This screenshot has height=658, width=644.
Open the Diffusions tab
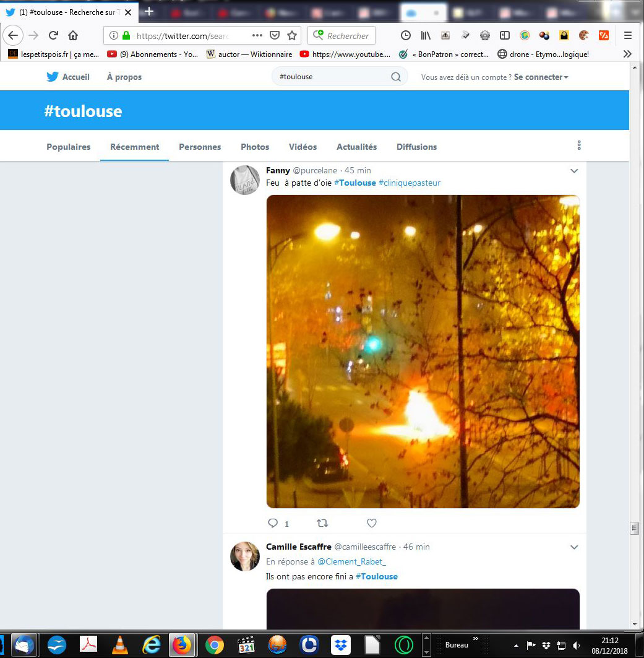pyautogui.click(x=417, y=147)
